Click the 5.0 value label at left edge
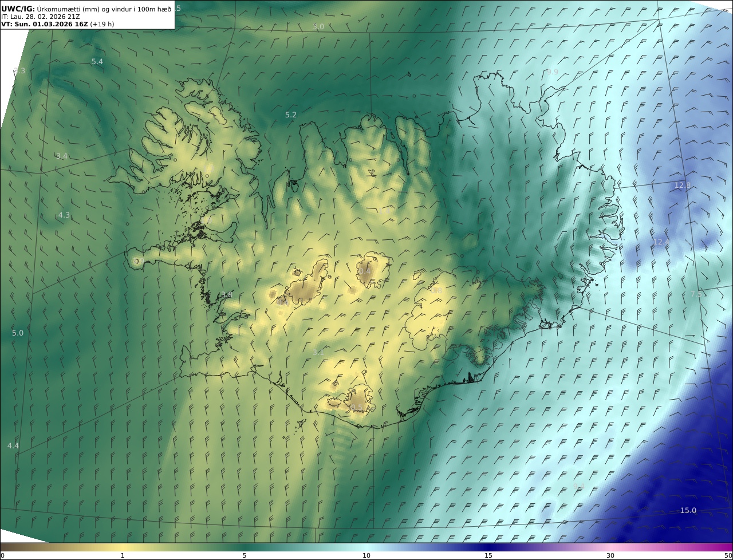 point(18,333)
